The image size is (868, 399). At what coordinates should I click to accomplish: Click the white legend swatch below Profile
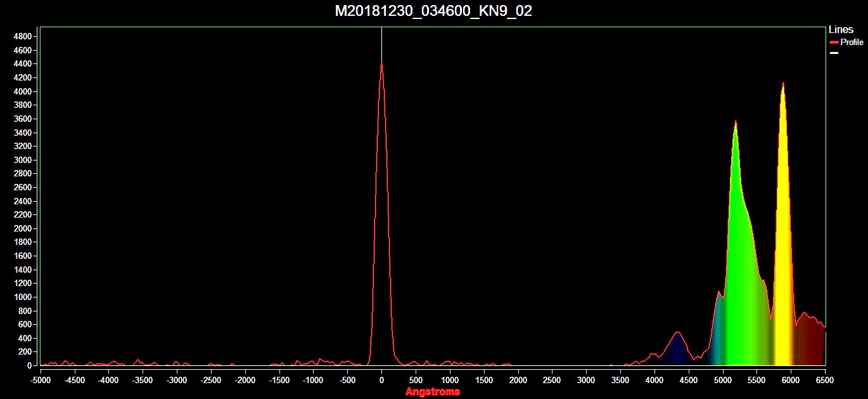tap(834, 53)
